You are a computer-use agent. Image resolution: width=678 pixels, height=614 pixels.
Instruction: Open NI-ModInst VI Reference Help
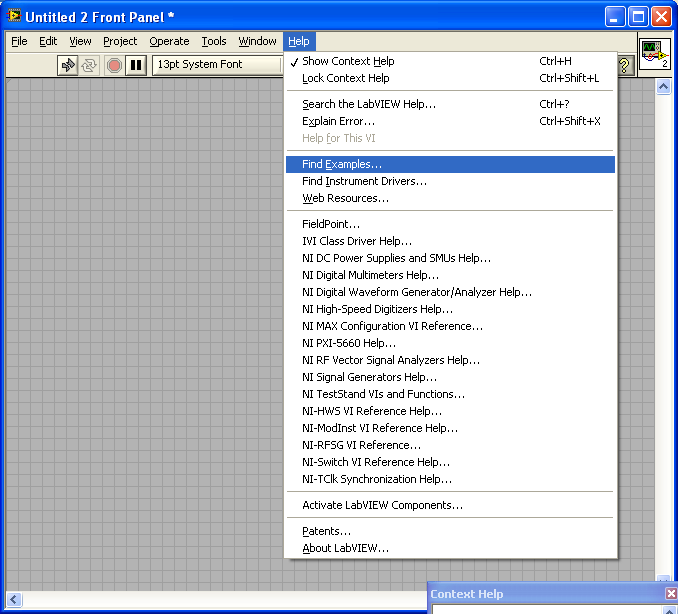[450, 428]
